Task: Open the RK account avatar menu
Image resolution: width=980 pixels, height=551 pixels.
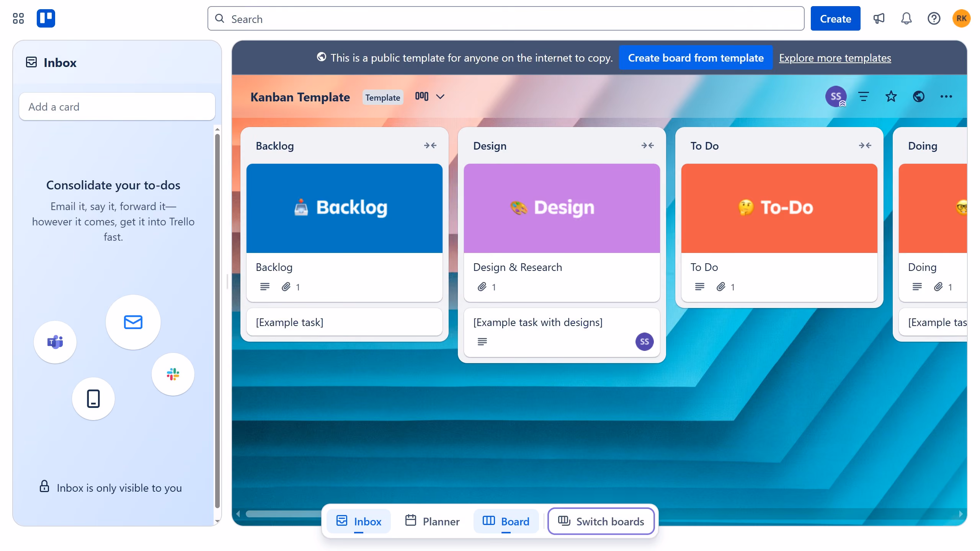Action: pyautogui.click(x=962, y=18)
